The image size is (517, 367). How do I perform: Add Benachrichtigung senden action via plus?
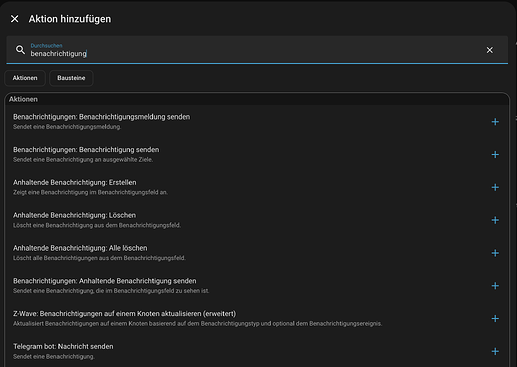click(495, 155)
